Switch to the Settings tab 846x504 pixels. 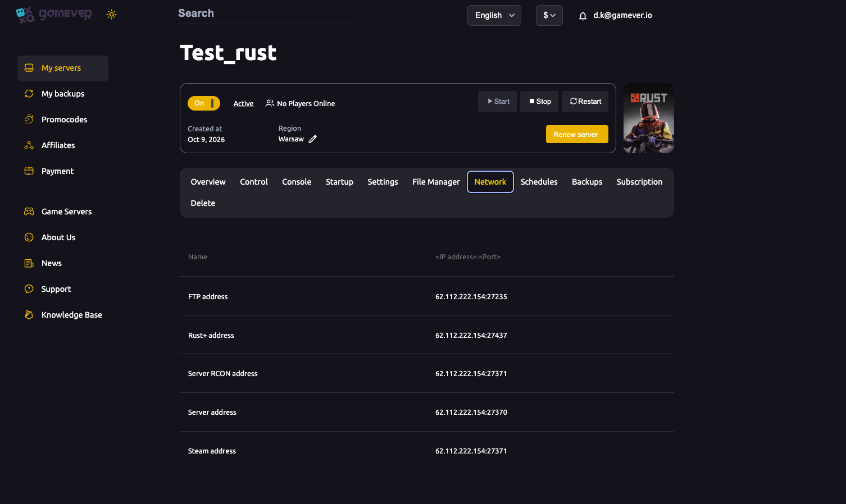click(x=383, y=182)
